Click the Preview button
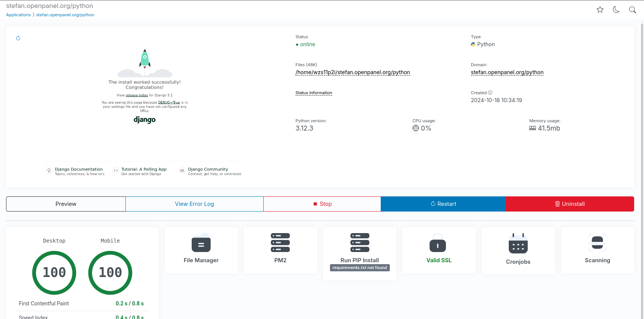The height and width of the screenshot is (319, 644). (x=66, y=204)
